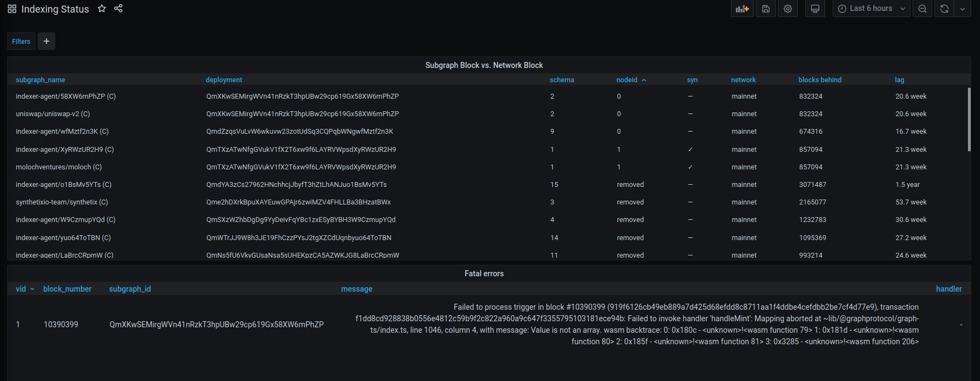Sort by handler column header
The height and width of the screenshot is (381, 980).
[x=949, y=289]
